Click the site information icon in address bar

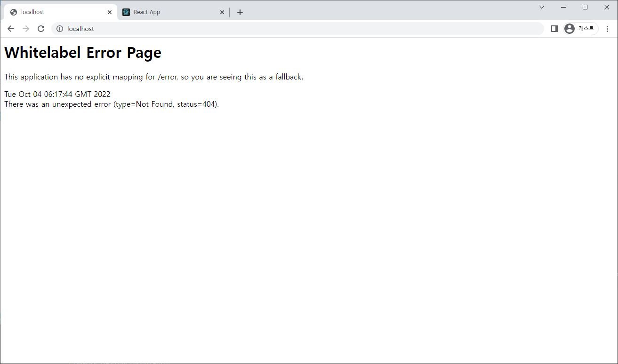59,29
